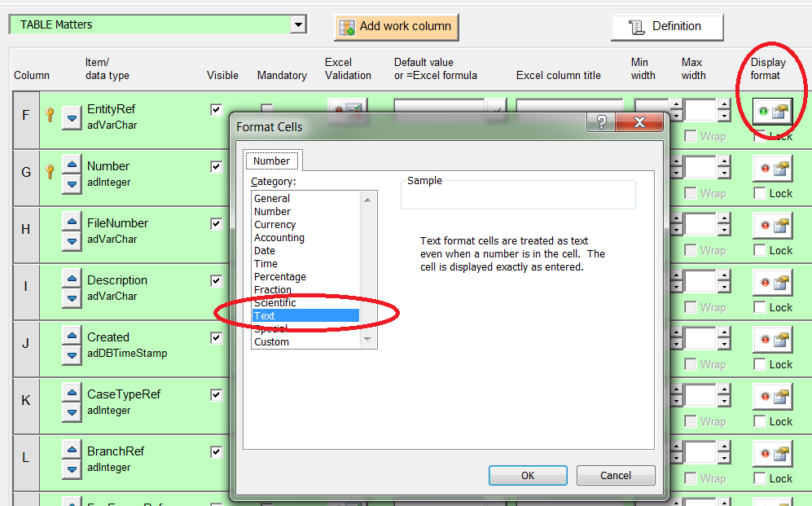
Task: Click the key icon for Number
Action: (50, 171)
